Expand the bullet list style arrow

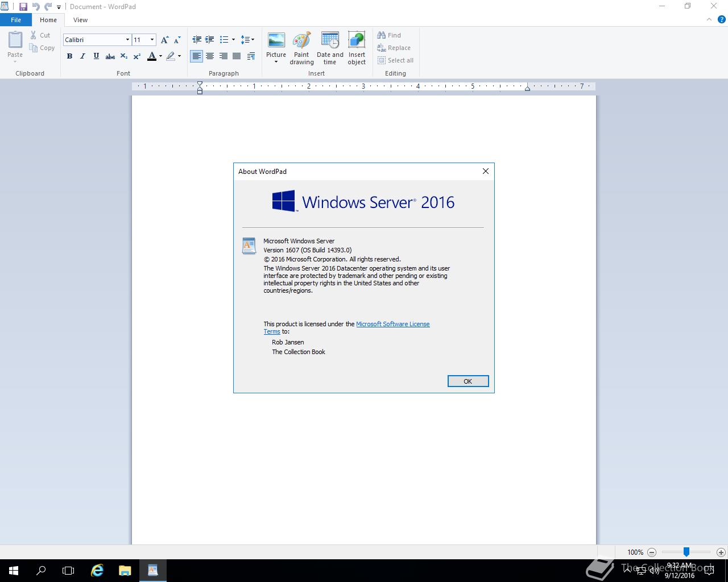click(x=233, y=40)
